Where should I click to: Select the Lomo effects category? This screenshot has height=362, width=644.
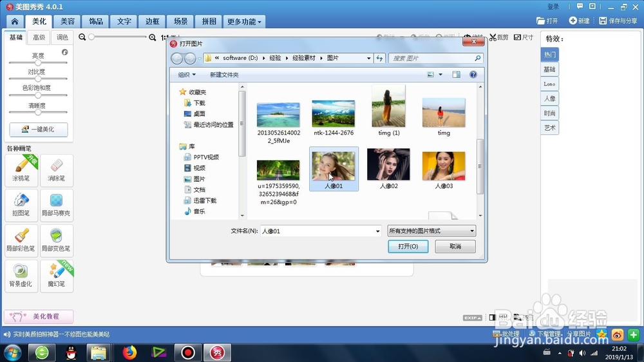pyautogui.click(x=549, y=84)
